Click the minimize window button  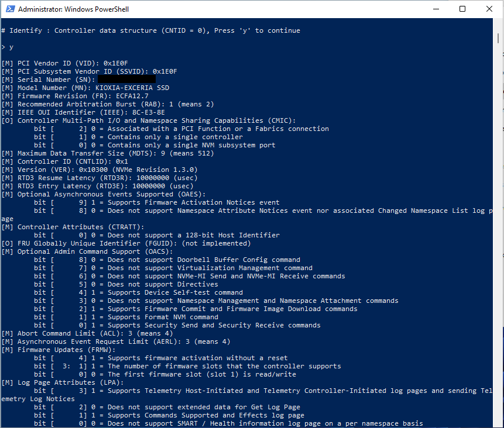(436, 9)
